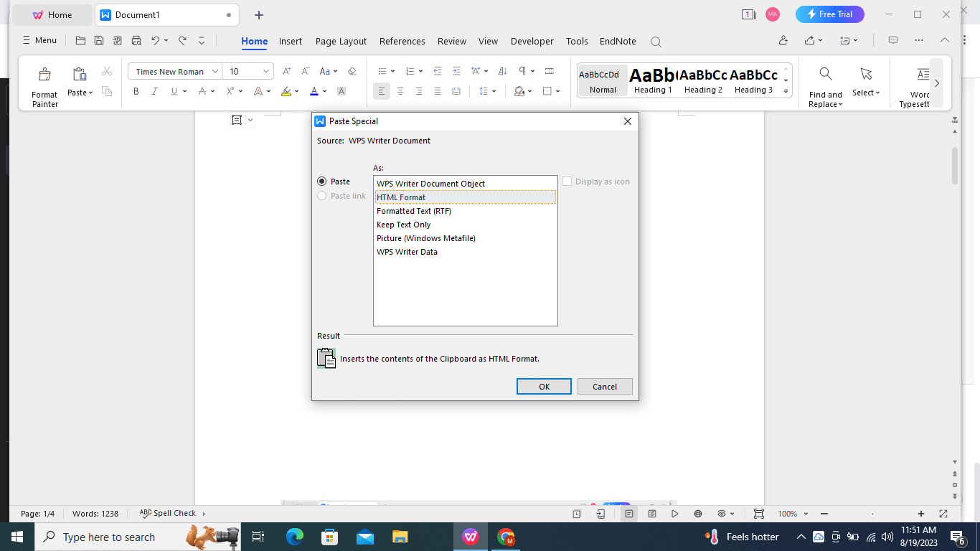Enable the Display as icon checkbox
The width and height of the screenshot is (980, 551).
[567, 182]
